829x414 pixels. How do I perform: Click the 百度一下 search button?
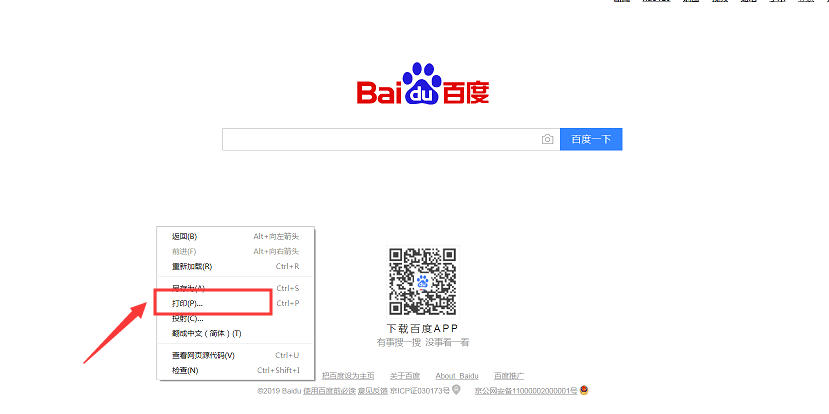click(591, 140)
